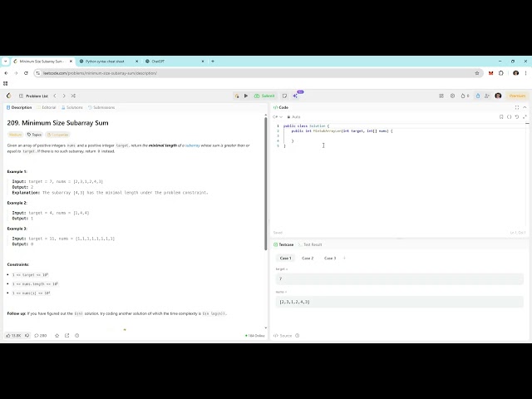Screen dimensions: 532x399
Task: Follow the subarray hyperlink in the description
Action: tap(193, 145)
